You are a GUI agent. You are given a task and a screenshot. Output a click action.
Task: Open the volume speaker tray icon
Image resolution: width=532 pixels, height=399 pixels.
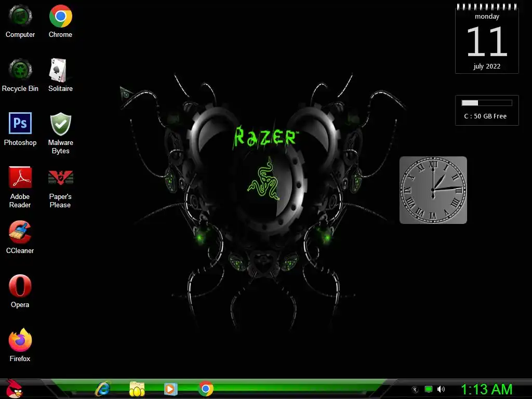click(441, 390)
